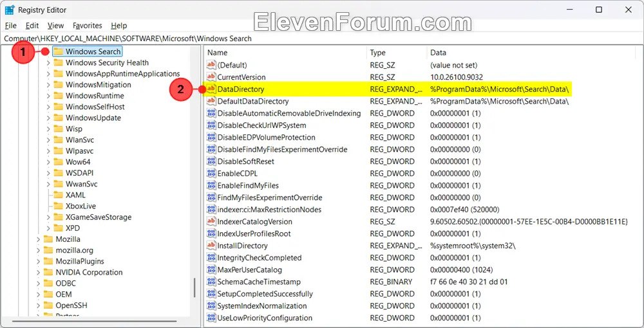This screenshot has width=644, height=328.
Task: Click the MaxPerUserCatalog DWORD icon
Action: pyautogui.click(x=211, y=269)
